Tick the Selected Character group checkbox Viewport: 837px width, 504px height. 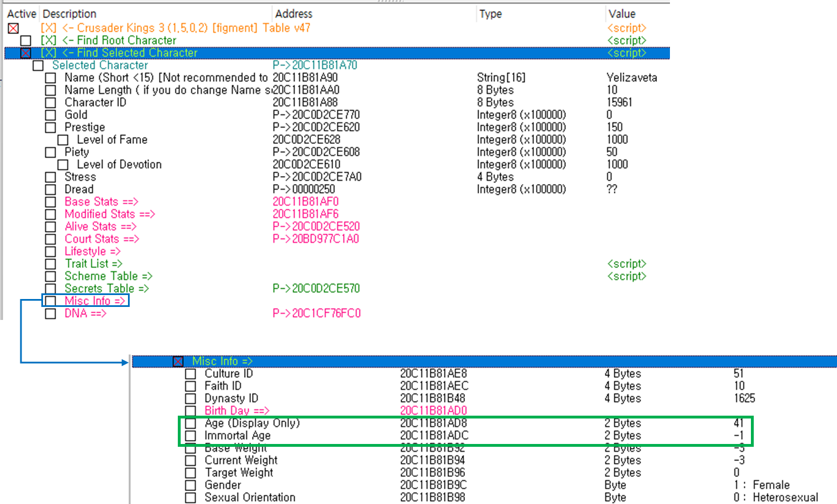[38, 66]
